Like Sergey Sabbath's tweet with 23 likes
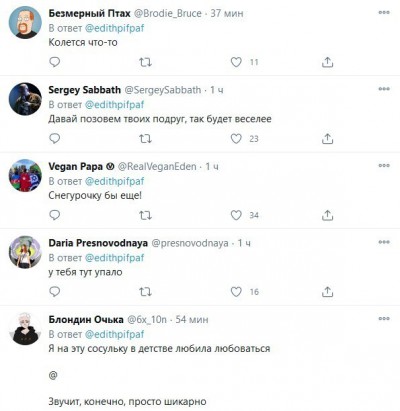 click(x=236, y=139)
